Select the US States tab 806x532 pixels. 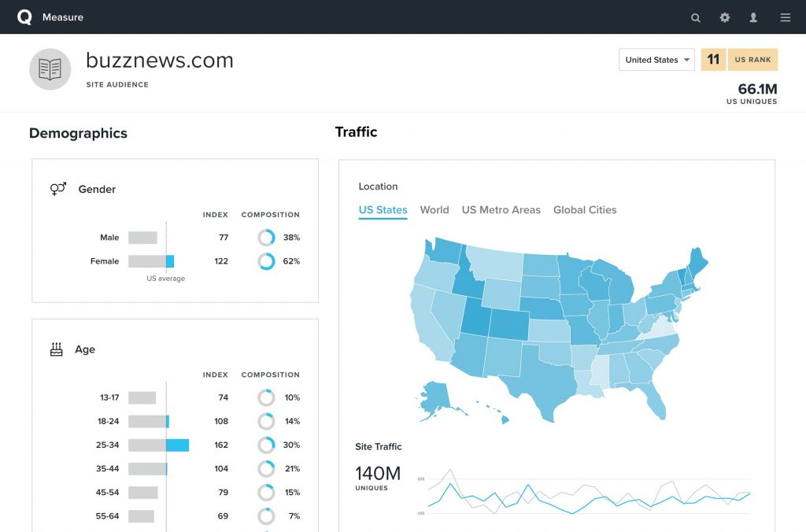pos(383,209)
